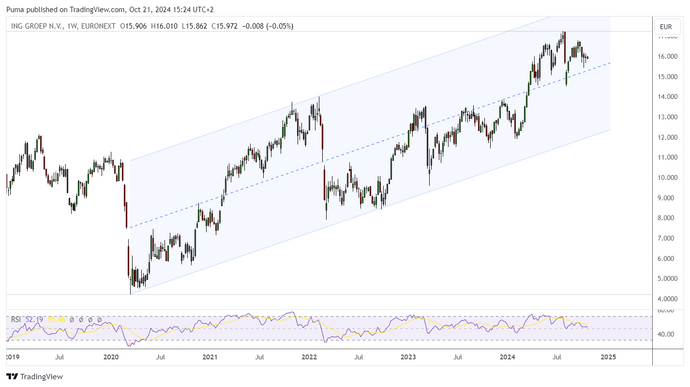The width and height of the screenshot is (690, 387).
Task: Click the change value −0.008 (−0.05%)
Action: coord(268,26)
